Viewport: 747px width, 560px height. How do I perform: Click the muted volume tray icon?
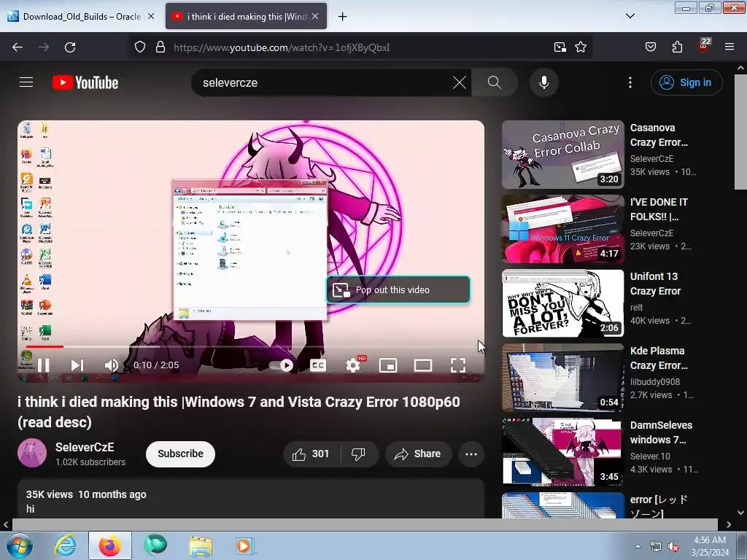pos(673,547)
